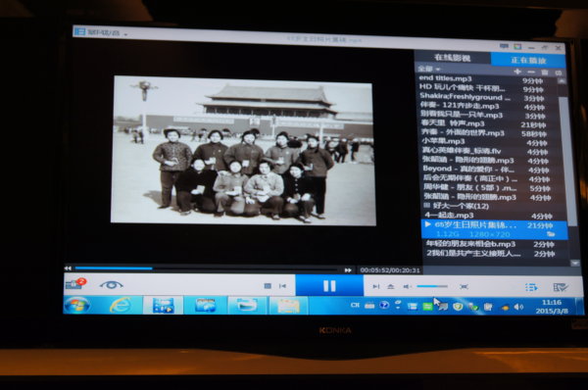
Task: Click the eject/open file icon
Action: click(x=390, y=286)
